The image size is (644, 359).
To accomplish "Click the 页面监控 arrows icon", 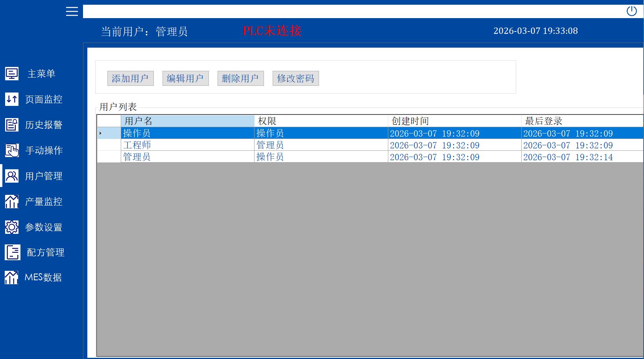I will click(12, 99).
